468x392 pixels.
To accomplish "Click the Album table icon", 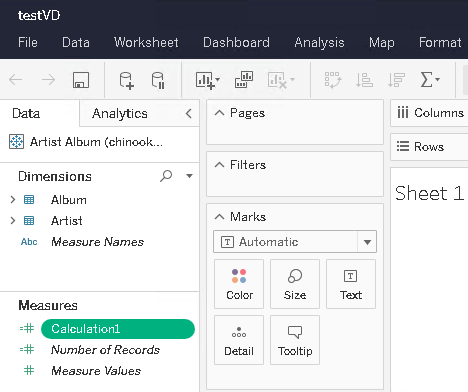I will click(x=29, y=200).
